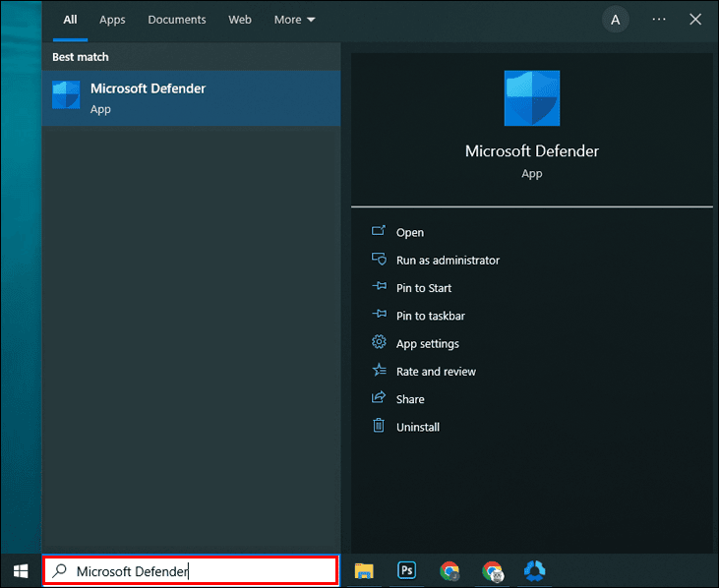Pin Microsoft Defender to Start

pos(424,288)
